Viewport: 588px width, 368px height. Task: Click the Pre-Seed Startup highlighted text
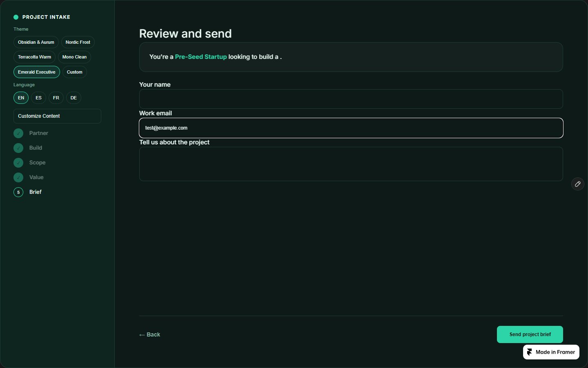tap(201, 57)
